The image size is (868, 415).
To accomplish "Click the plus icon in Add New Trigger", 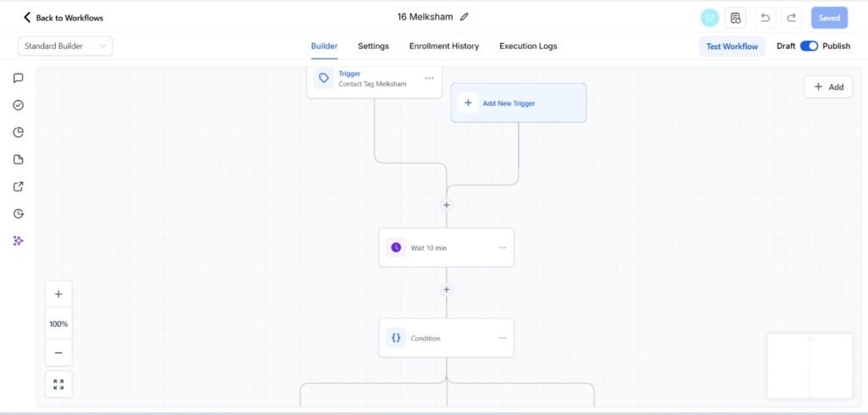I will pyautogui.click(x=468, y=103).
